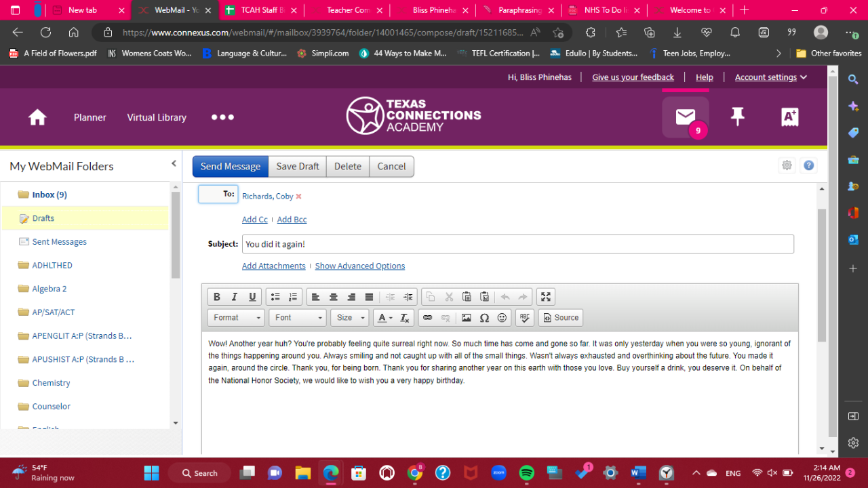Align text right
This screenshot has height=488, width=868.
coord(351,297)
